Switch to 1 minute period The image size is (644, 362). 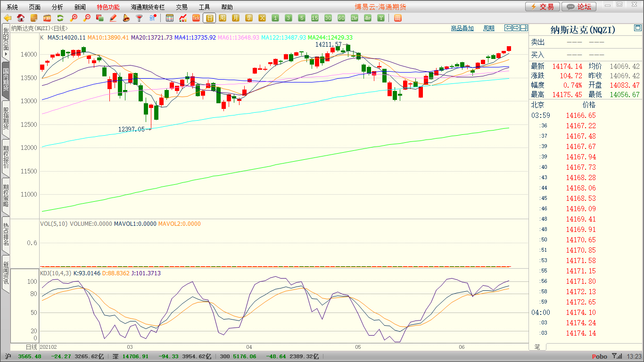[x=275, y=18]
